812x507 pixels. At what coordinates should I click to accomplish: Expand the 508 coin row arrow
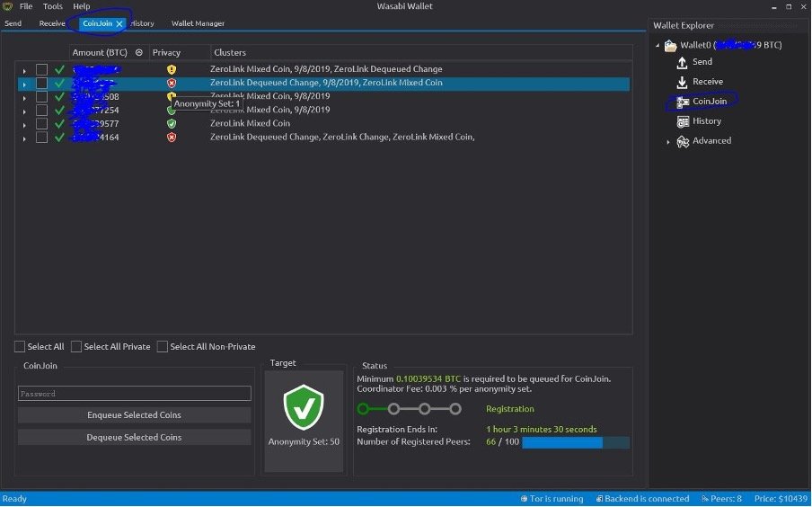tap(24, 97)
